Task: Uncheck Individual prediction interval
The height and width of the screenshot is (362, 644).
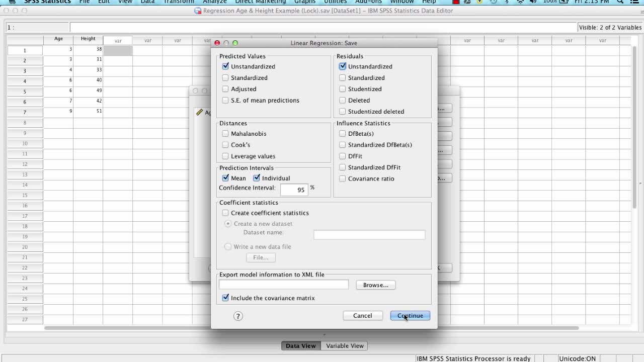Action: pyautogui.click(x=257, y=178)
